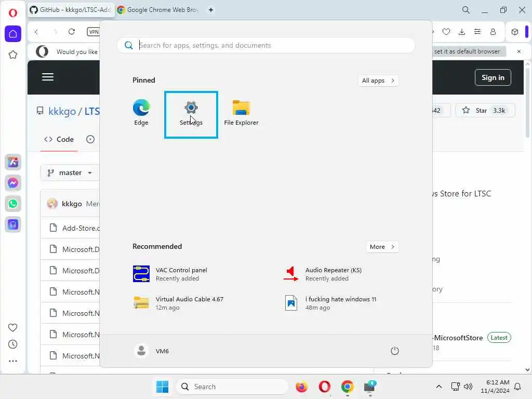Open the kkkgo owner link
This screenshot has height=399, width=532.
[x=62, y=111]
